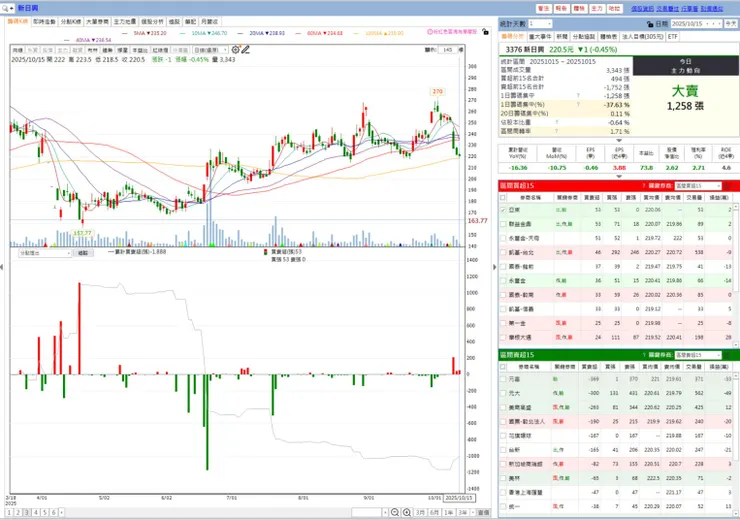Viewport: 740px width, 520px height.
Task: Check the 凱基-台北 broker row checkbox
Action: click(x=503, y=252)
